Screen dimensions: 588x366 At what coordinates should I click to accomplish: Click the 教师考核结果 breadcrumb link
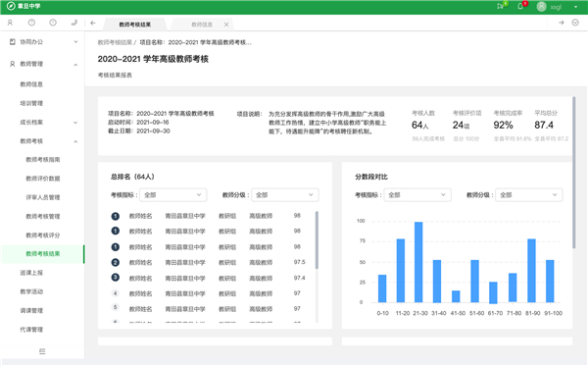115,42
